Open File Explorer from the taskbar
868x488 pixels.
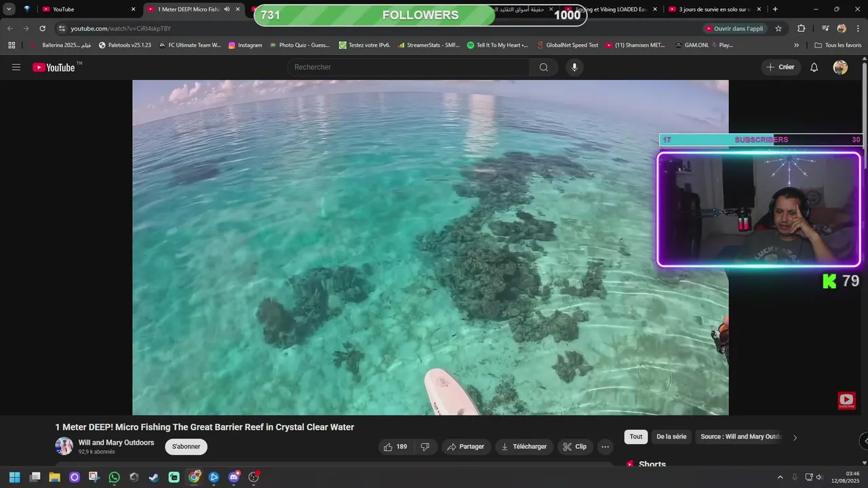point(54,477)
